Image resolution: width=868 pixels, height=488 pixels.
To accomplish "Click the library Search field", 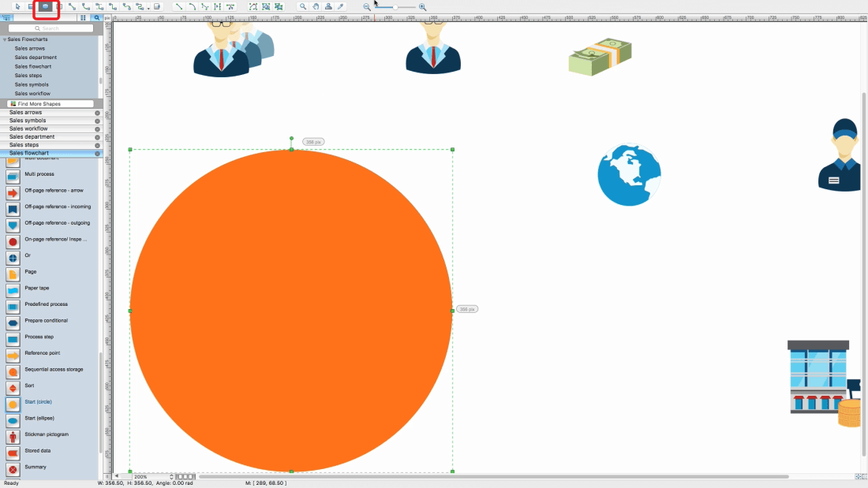I will coord(51,28).
